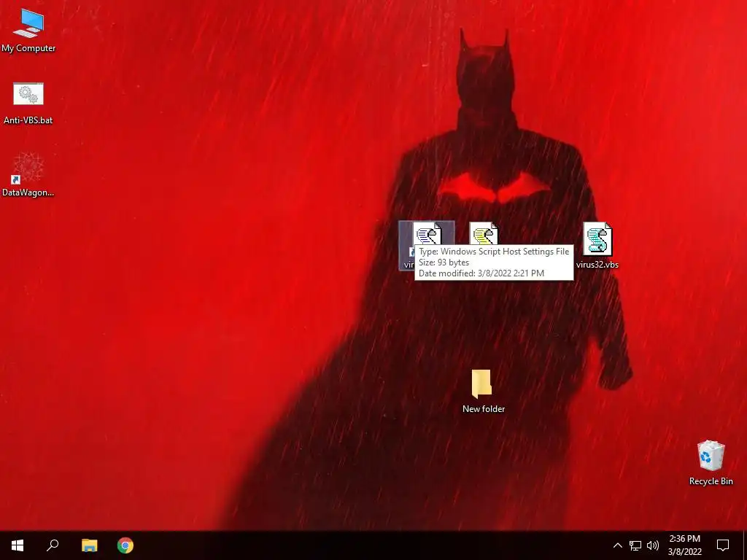Open the clock showing 2:36 PM
The width and height of the screenshot is (747, 560).
pos(684,545)
